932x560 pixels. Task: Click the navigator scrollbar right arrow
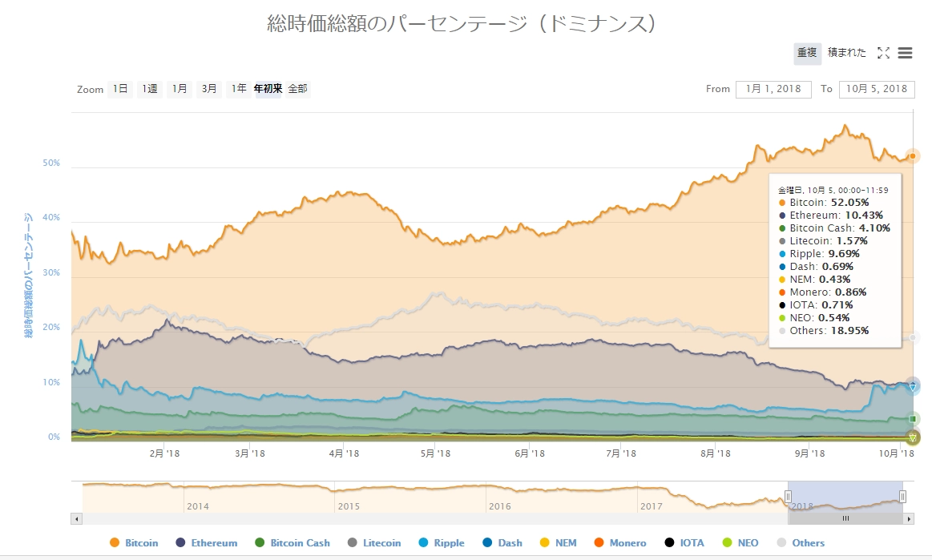point(909,519)
